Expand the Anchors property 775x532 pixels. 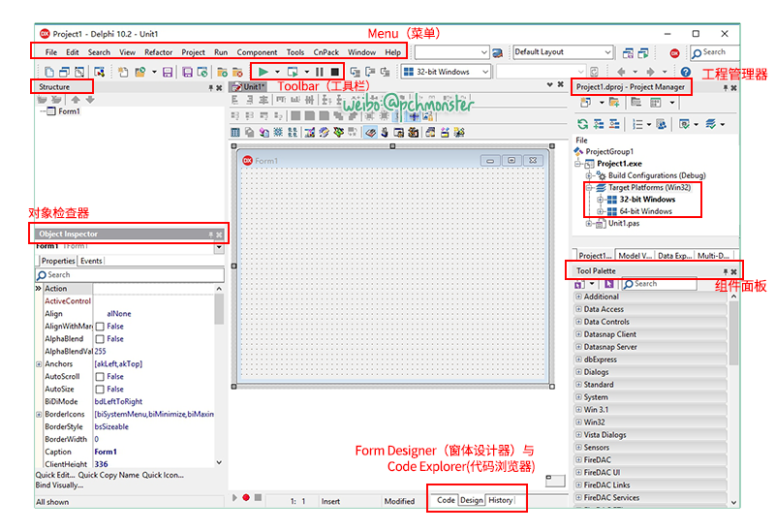pyautogui.click(x=39, y=364)
